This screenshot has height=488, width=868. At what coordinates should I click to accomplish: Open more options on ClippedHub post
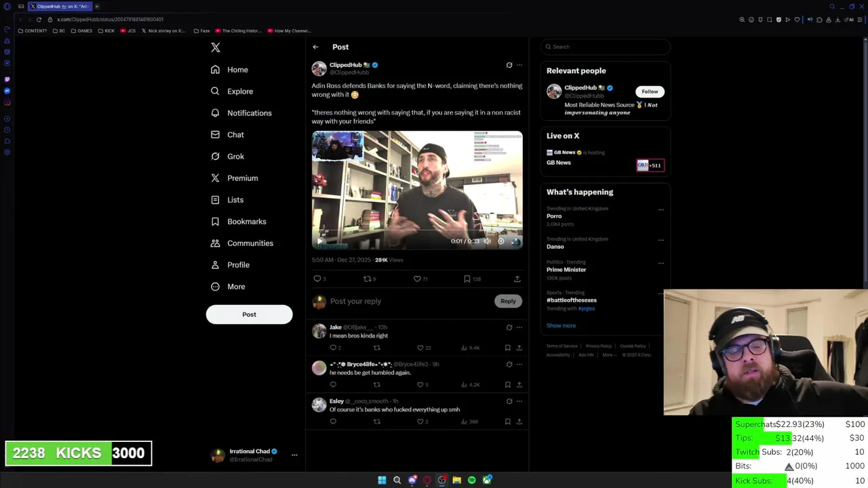519,65
